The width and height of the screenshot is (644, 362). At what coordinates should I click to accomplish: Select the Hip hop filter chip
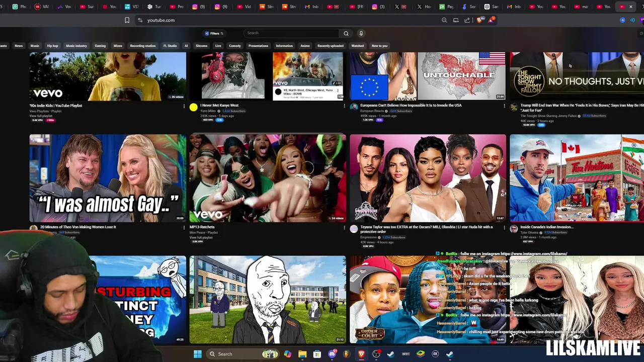(52, 46)
